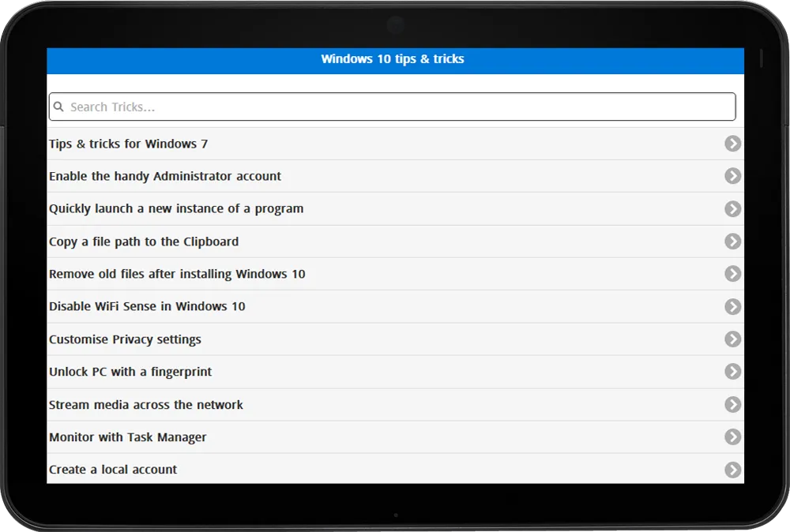Open the arrow for Tips & tricks for Windows 7
Image resolution: width=790 pixels, height=532 pixels.
pos(732,144)
